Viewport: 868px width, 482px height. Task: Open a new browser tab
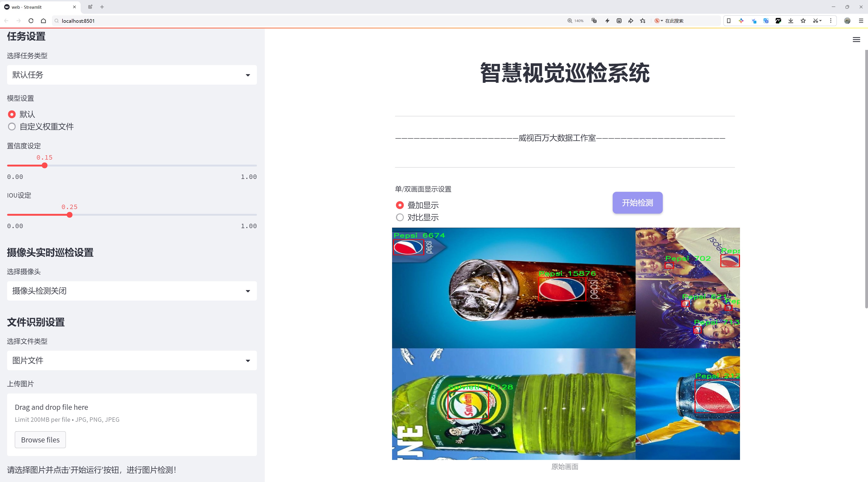[x=102, y=7]
